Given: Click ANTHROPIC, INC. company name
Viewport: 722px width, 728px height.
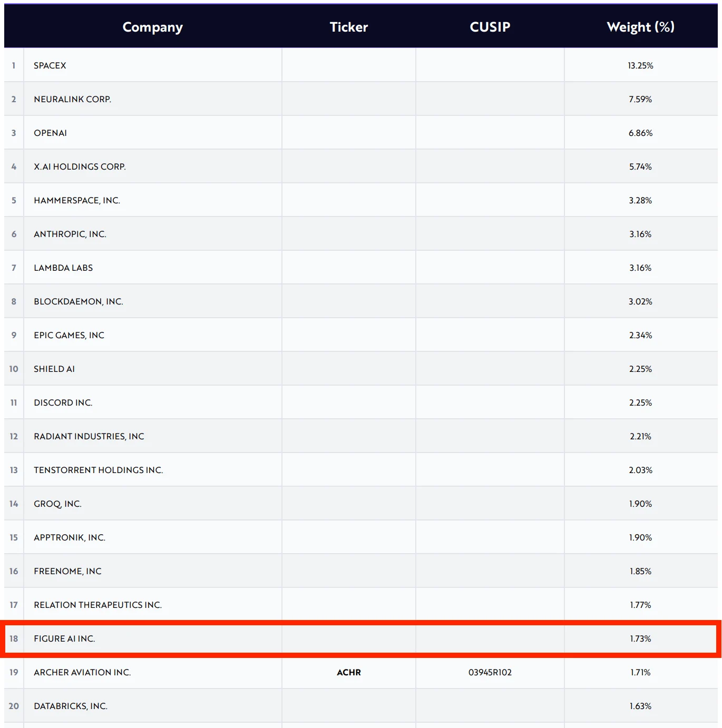Looking at the screenshot, I should tap(70, 234).
